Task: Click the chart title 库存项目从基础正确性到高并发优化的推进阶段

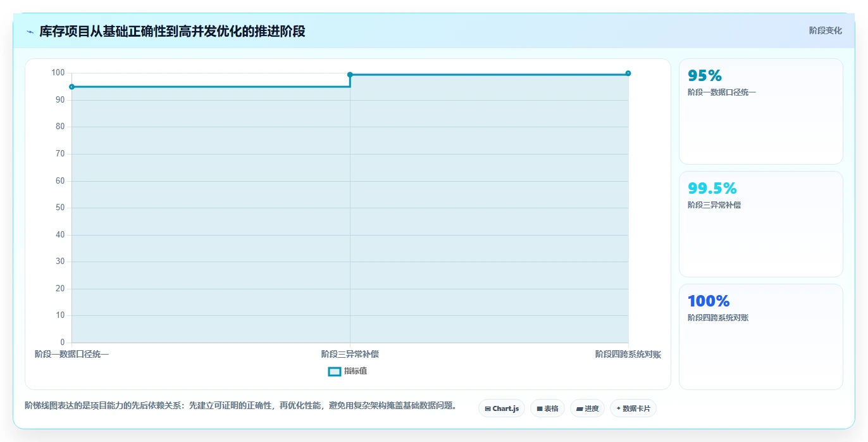Action: tap(172, 31)
